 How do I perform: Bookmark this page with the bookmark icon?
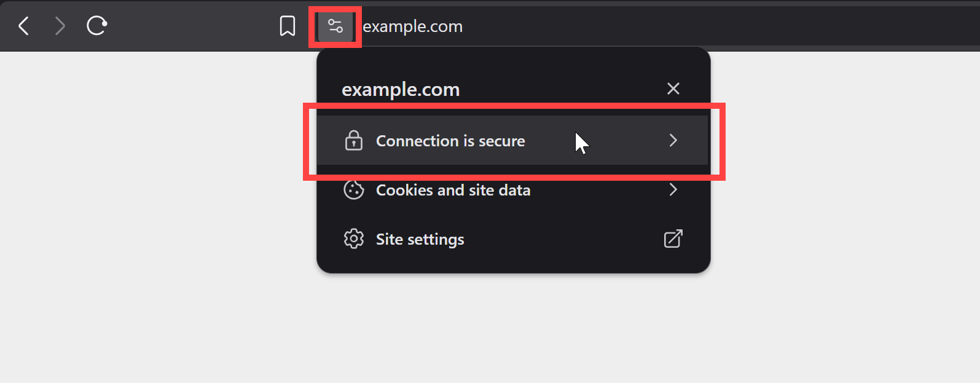click(x=287, y=26)
